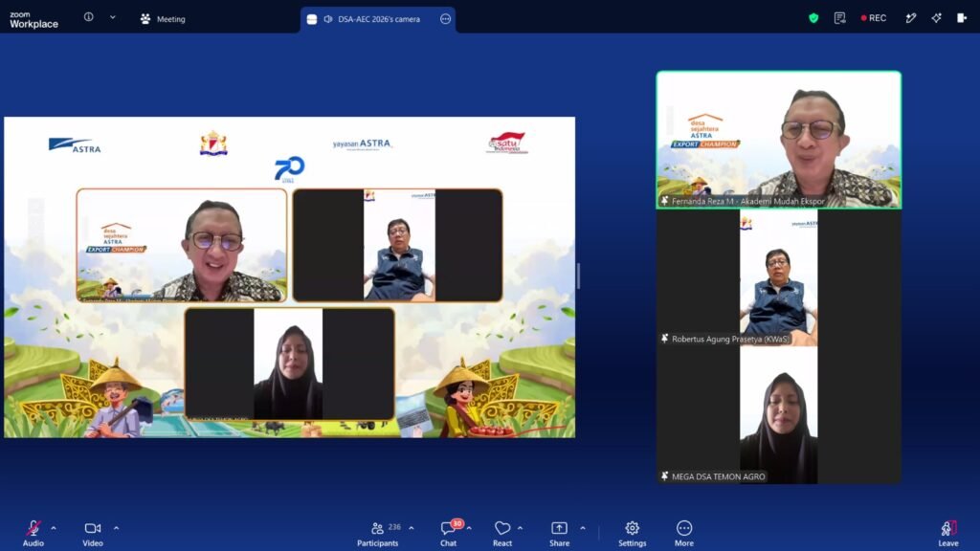
Task: Click the Zoom Workplace logo
Action: click(33, 19)
